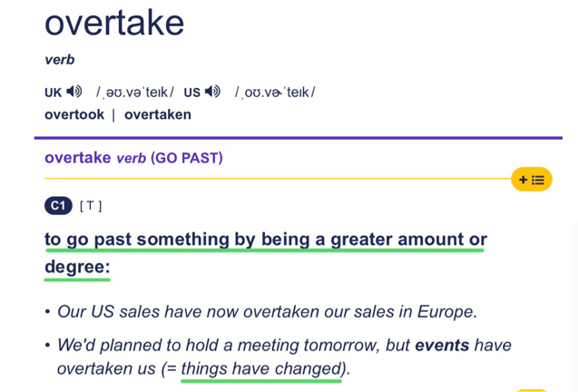Click the US phonetic transcription
This screenshot has height=392, width=578.
click(275, 93)
